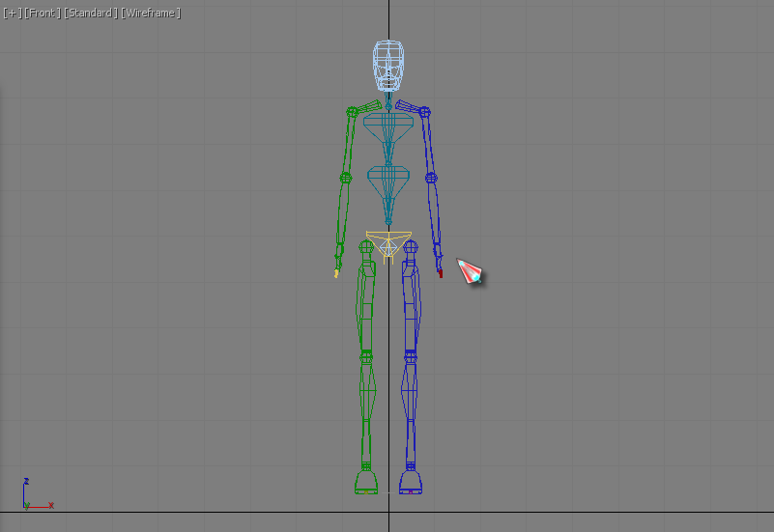Screen dimensions: 774x532
Task: Open the [Standard] viewport quality menu
Action: 91,13
